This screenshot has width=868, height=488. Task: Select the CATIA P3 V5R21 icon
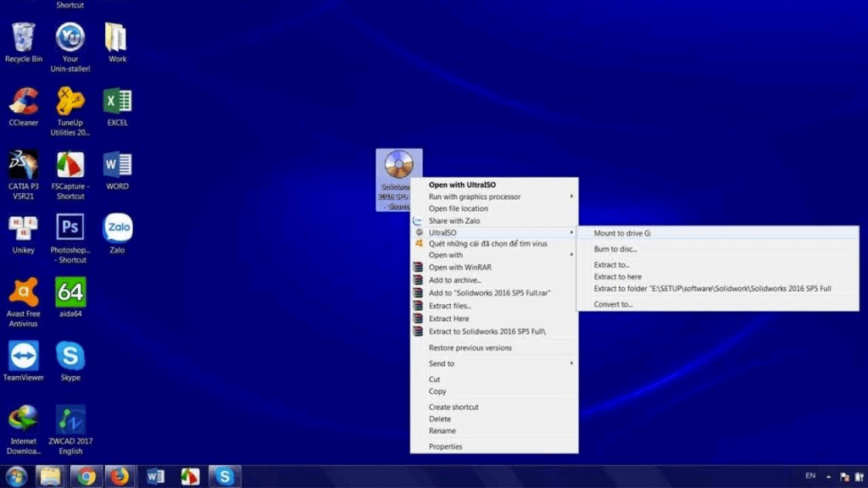tap(23, 165)
